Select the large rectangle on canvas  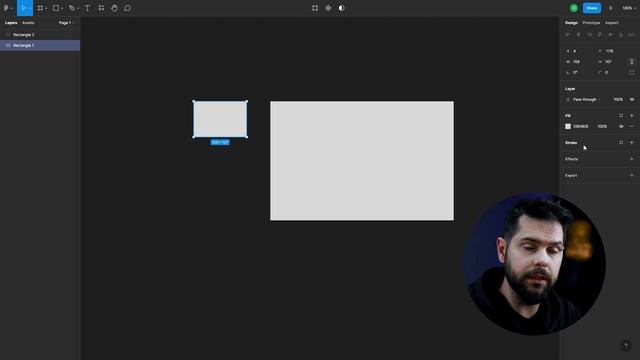point(362,161)
